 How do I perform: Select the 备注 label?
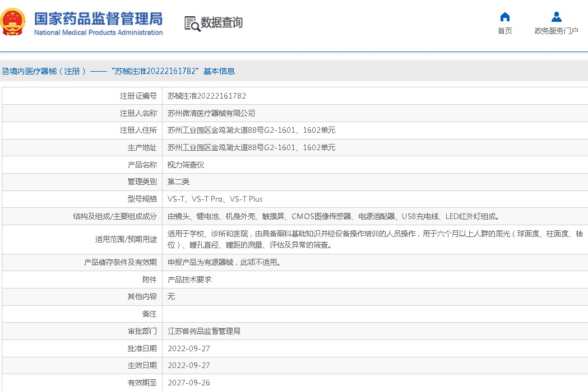(x=149, y=314)
